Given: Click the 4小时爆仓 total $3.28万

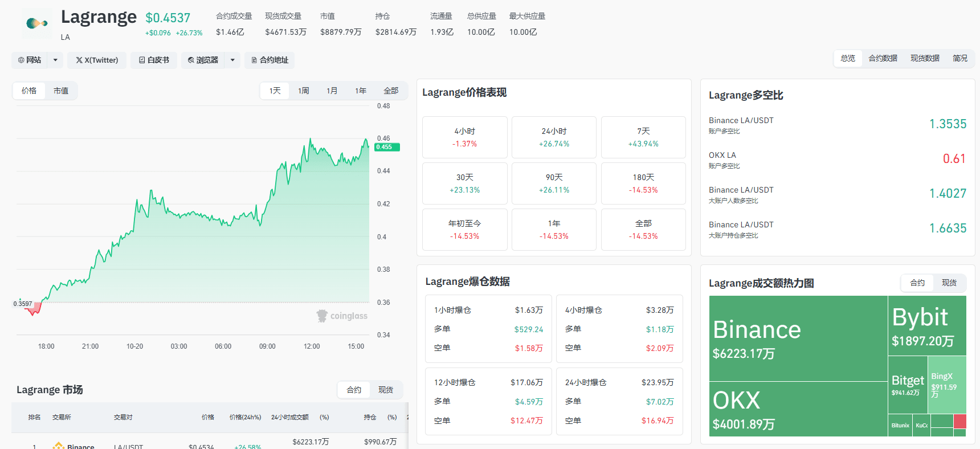Looking at the screenshot, I should click(x=660, y=310).
